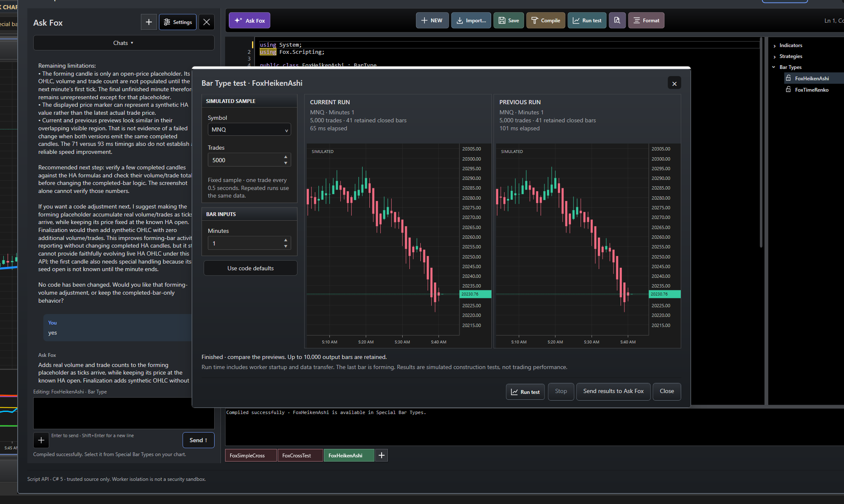
Task: Close the Bar Type test dialog with X
Action: [674, 83]
